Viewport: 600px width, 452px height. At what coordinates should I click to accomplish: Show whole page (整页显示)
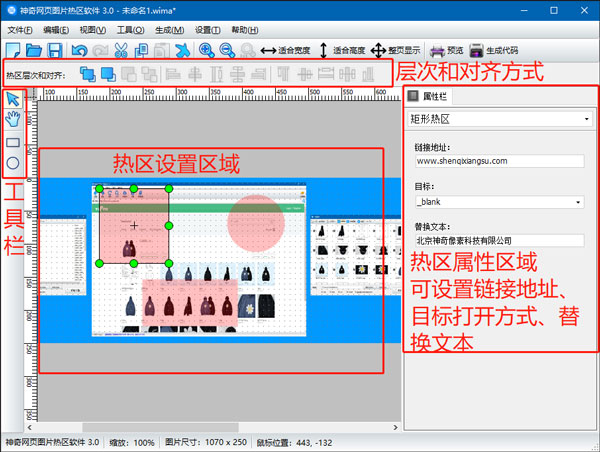[x=395, y=50]
